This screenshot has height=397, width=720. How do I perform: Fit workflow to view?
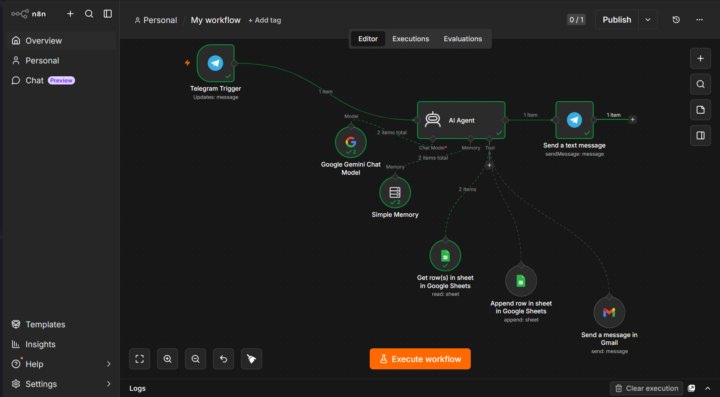(140, 359)
